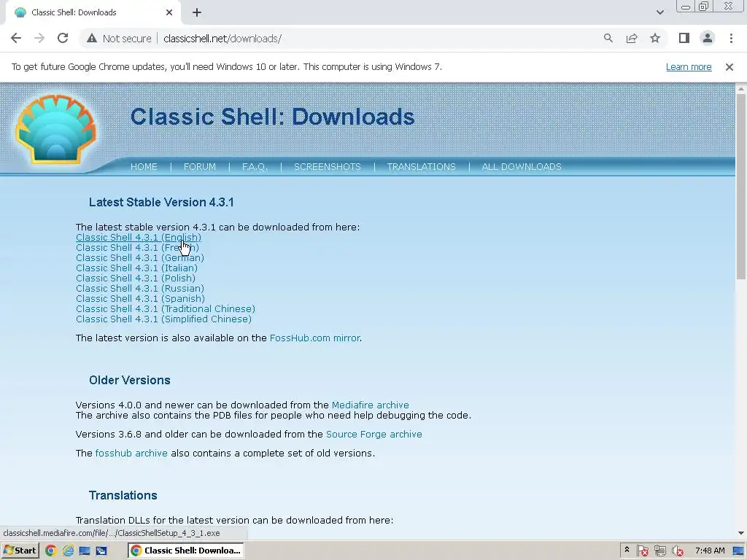Image resolution: width=747 pixels, height=560 pixels.
Task: Open the fosshub archive link
Action: (x=131, y=454)
